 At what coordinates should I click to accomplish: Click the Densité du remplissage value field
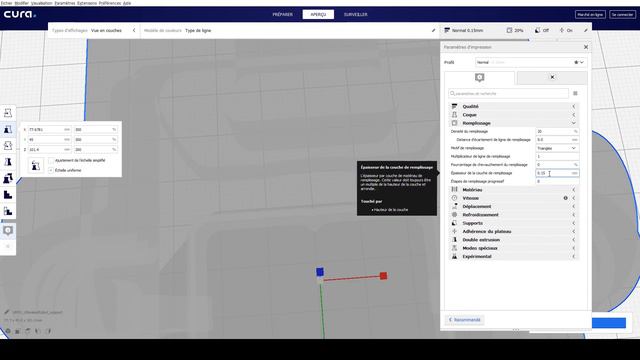pyautogui.click(x=557, y=131)
